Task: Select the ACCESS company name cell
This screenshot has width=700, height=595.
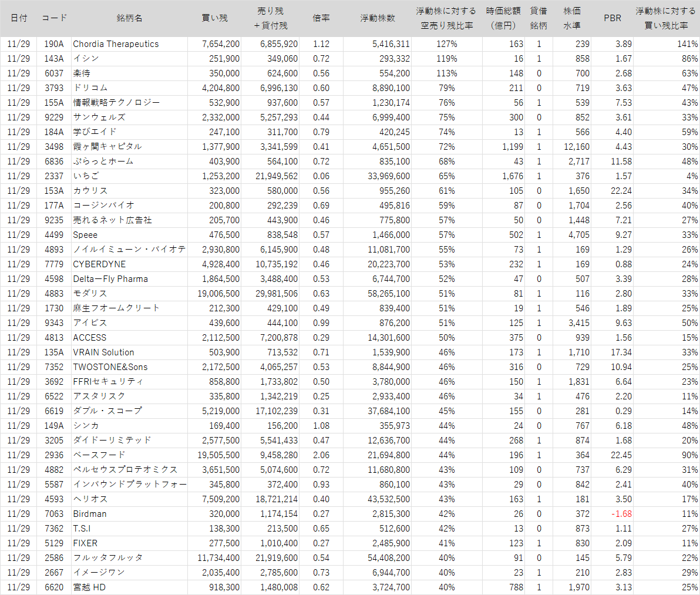Action: click(x=90, y=338)
